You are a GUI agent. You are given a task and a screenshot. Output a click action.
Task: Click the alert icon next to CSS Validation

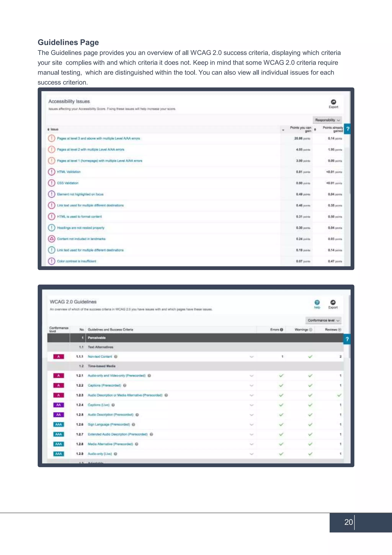tap(51, 183)
